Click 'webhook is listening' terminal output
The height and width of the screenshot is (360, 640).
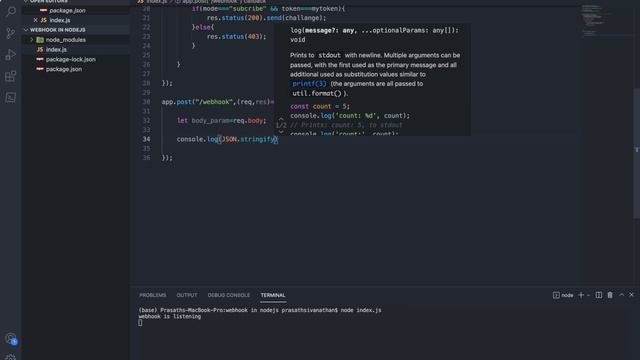pos(170,316)
